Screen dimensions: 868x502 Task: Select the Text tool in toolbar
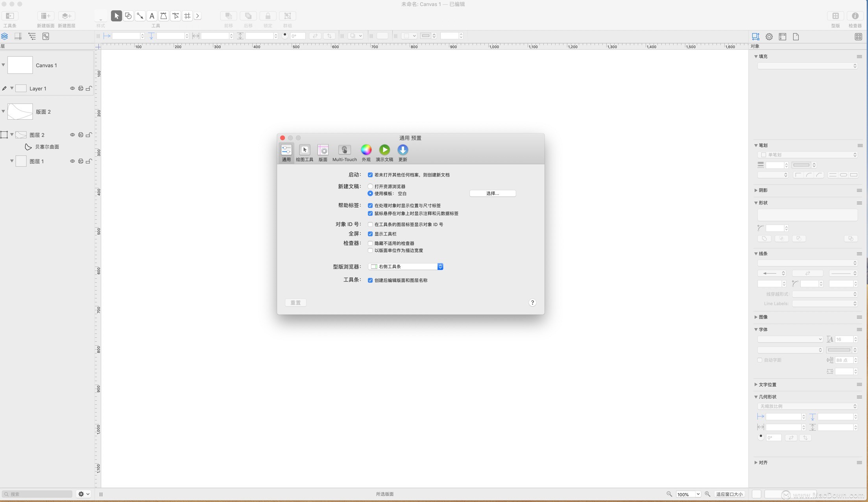[152, 16]
